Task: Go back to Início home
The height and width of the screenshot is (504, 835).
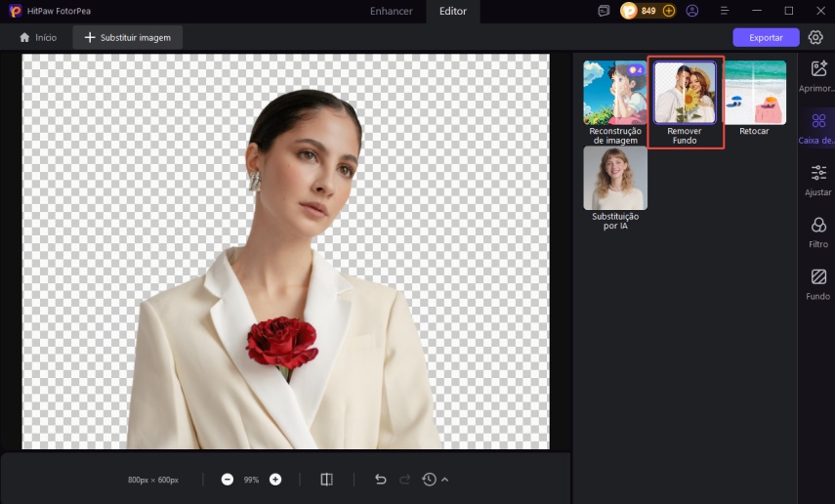Action: 38,37
